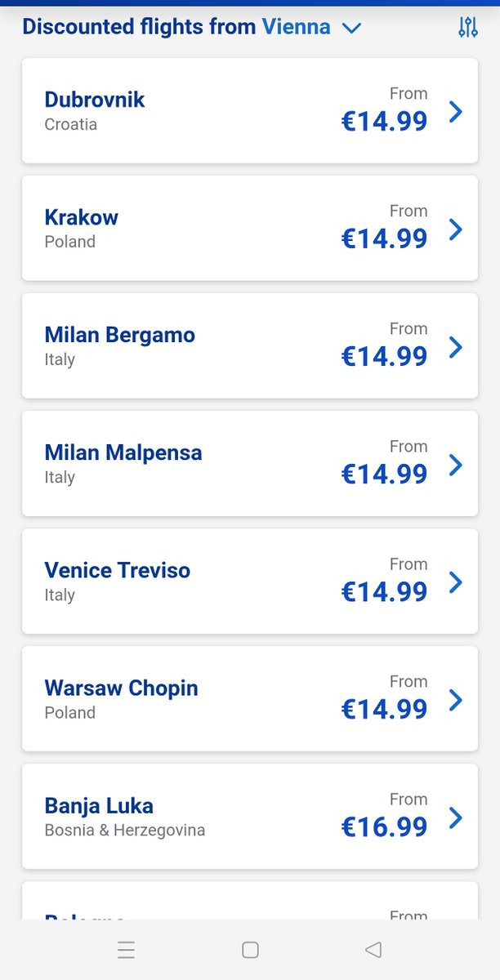
Task: Choose the Milan Bergamo destination name
Action: tap(120, 335)
